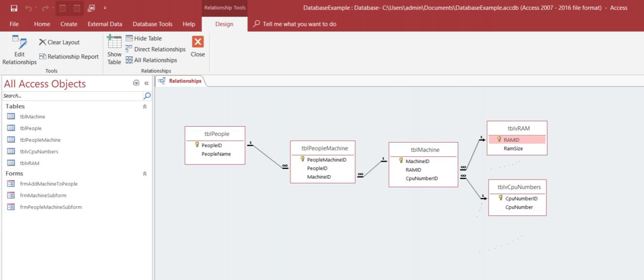Screen dimensions: 644x280
Task: Click the magnifier icon in the navigation search
Action: click(148, 96)
